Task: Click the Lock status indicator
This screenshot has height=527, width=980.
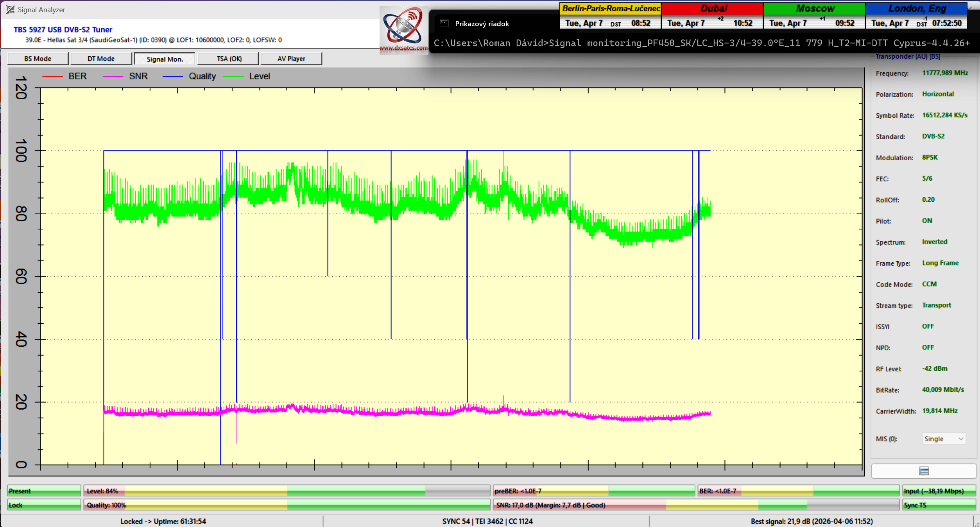Action: coord(44,505)
